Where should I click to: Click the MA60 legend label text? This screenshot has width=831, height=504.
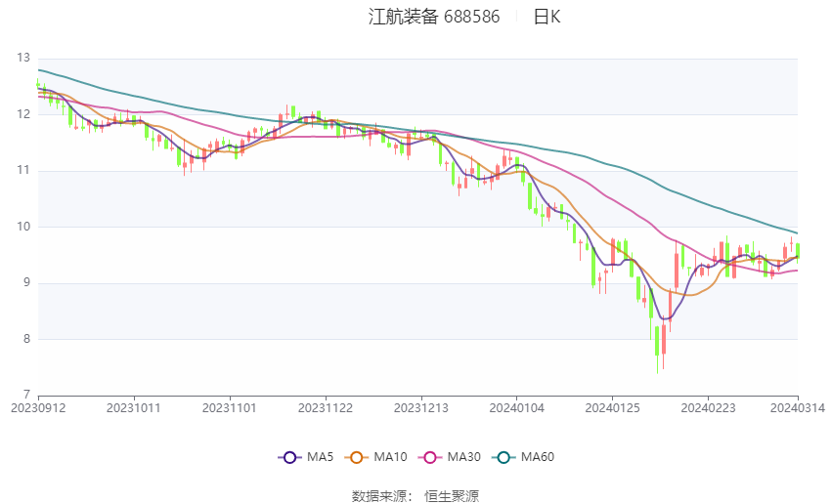coord(538,457)
